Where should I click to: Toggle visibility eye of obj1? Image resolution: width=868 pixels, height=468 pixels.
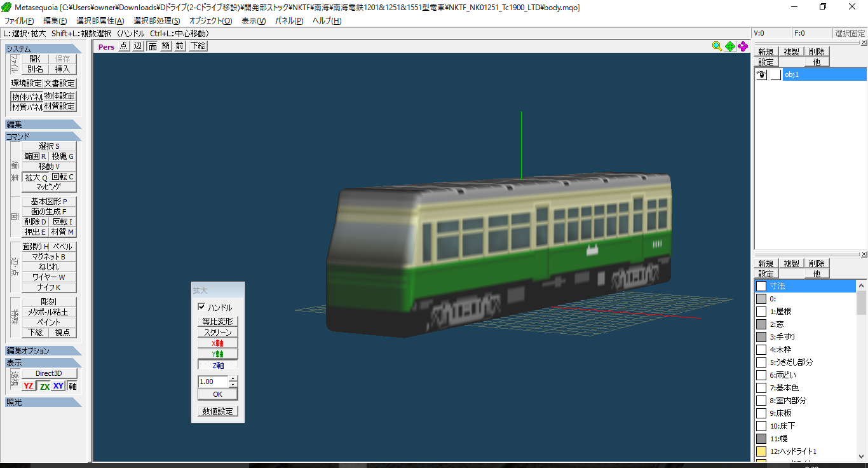(762, 74)
